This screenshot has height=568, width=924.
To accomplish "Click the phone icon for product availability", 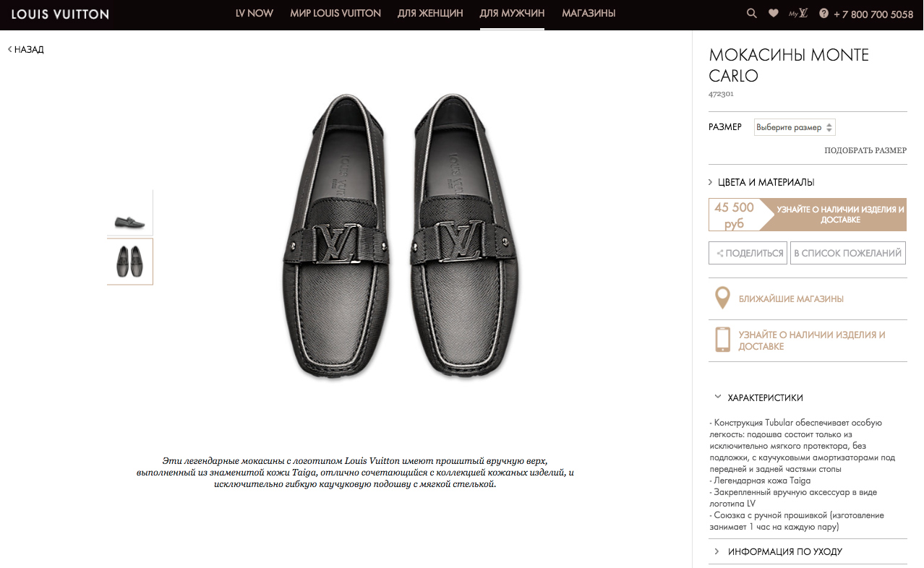I will (722, 340).
